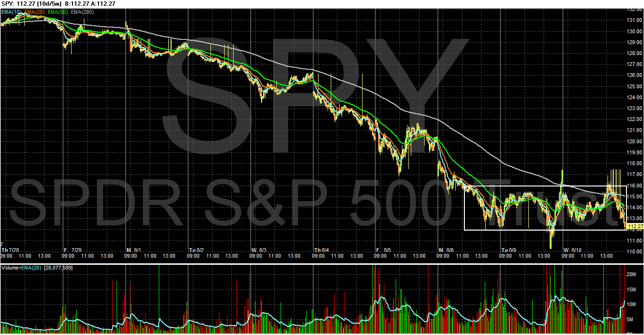
Task: Click the 09:00 time label under Th 7/28
Action: click(x=7, y=256)
